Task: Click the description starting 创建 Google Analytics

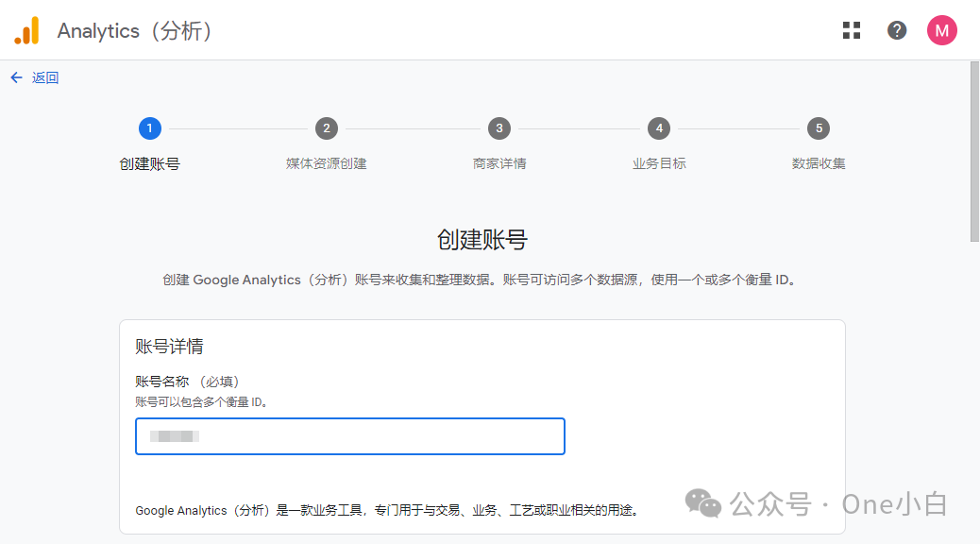Action: tap(479, 280)
